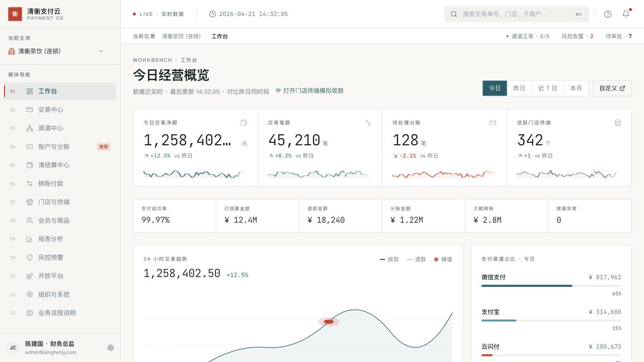Navigate to 开放平台
The image size is (644, 362).
[60, 276]
